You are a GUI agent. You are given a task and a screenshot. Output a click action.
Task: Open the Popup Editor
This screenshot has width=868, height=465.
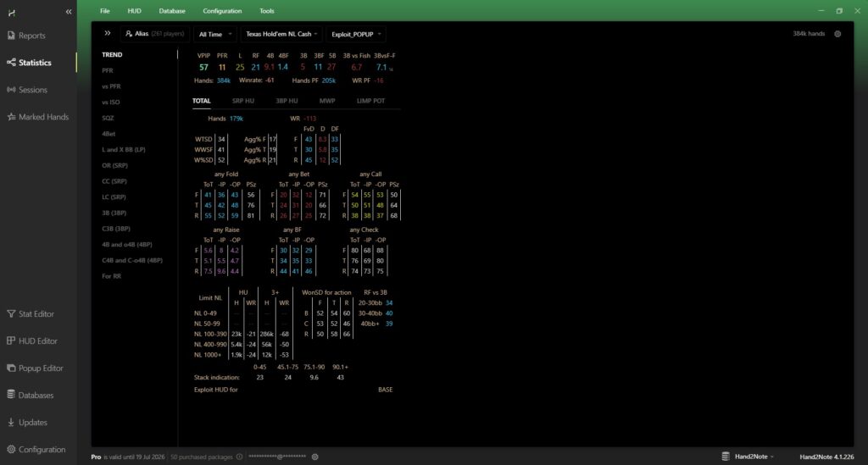pyautogui.click(x=11, y=368)
